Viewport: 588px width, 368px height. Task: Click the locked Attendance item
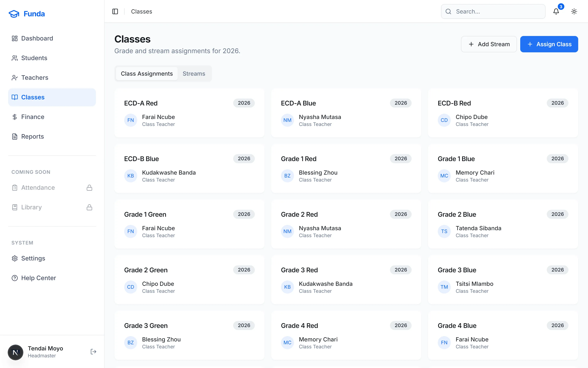pos(52,188)
